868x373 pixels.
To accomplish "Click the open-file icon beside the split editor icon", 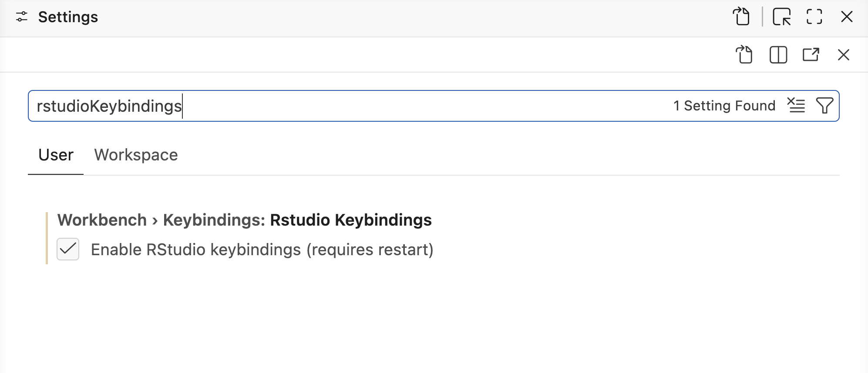I will 744,55.
